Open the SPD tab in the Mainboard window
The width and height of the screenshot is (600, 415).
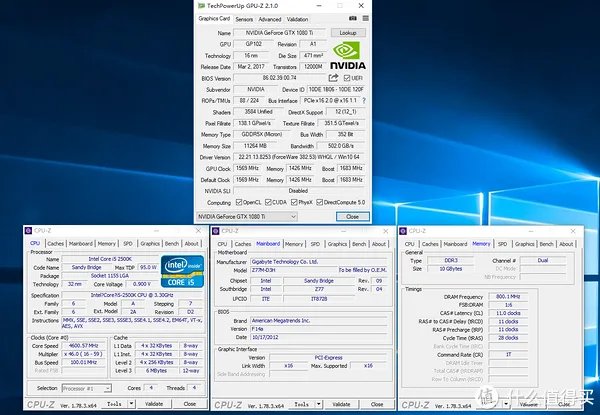point(315,244)
